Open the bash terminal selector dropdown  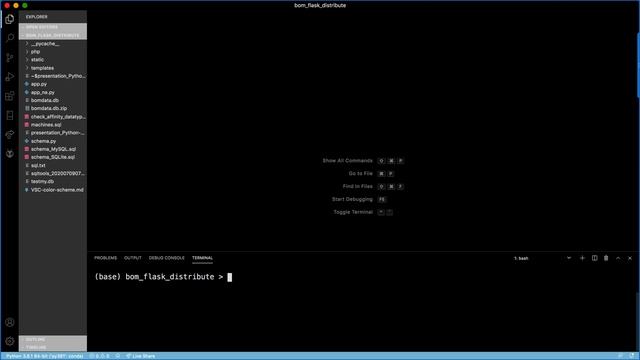(x=542, y=258)
